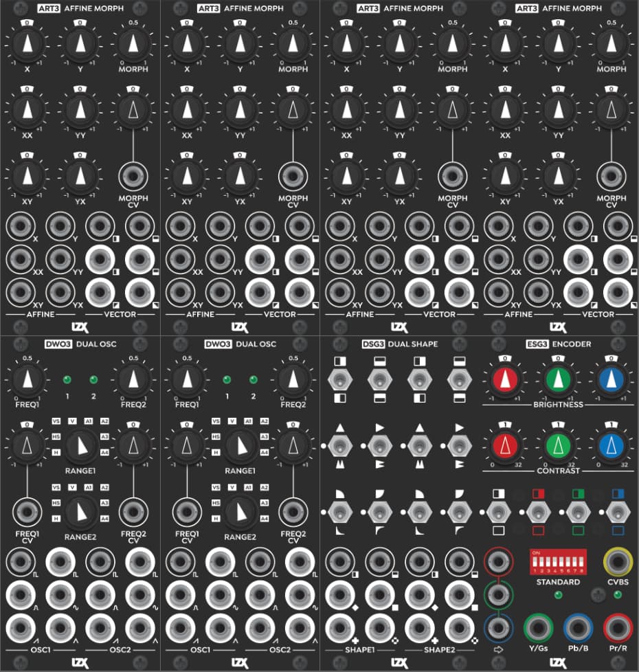The height and width of the screenshot is (672, 639).
Task: Adjust the MORPH knob on the leftmost ART3 module
Action: pyautogui.click(x=133, y=44)
